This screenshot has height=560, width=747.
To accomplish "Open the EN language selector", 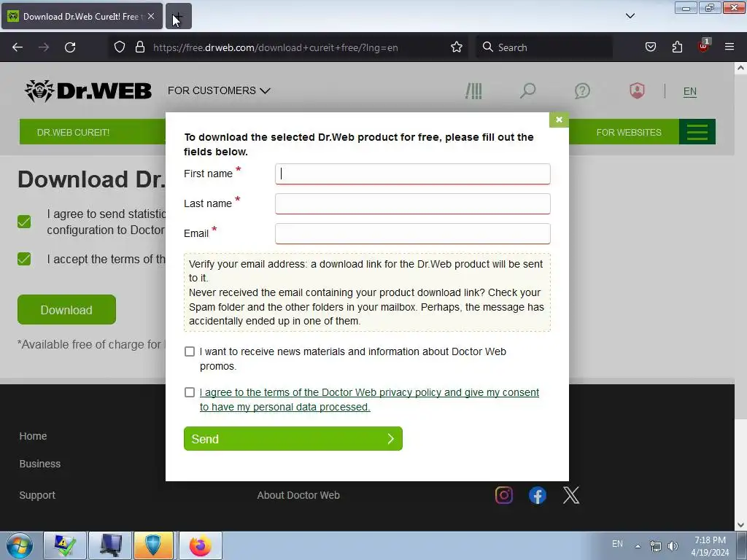I will 690,91.
